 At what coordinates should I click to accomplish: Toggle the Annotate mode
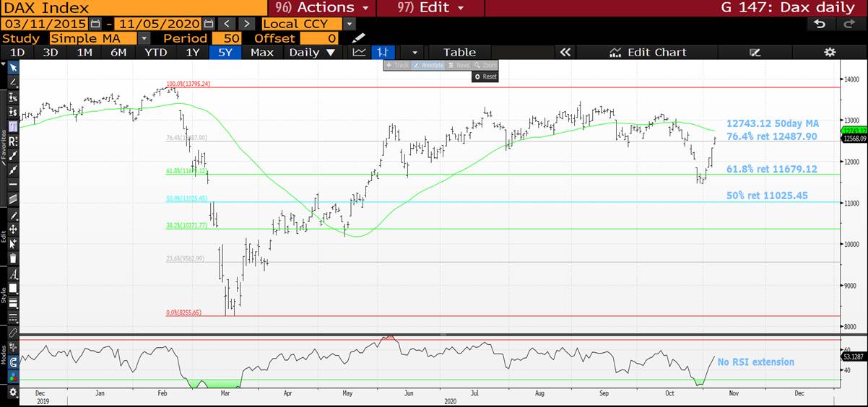(428, 65)
